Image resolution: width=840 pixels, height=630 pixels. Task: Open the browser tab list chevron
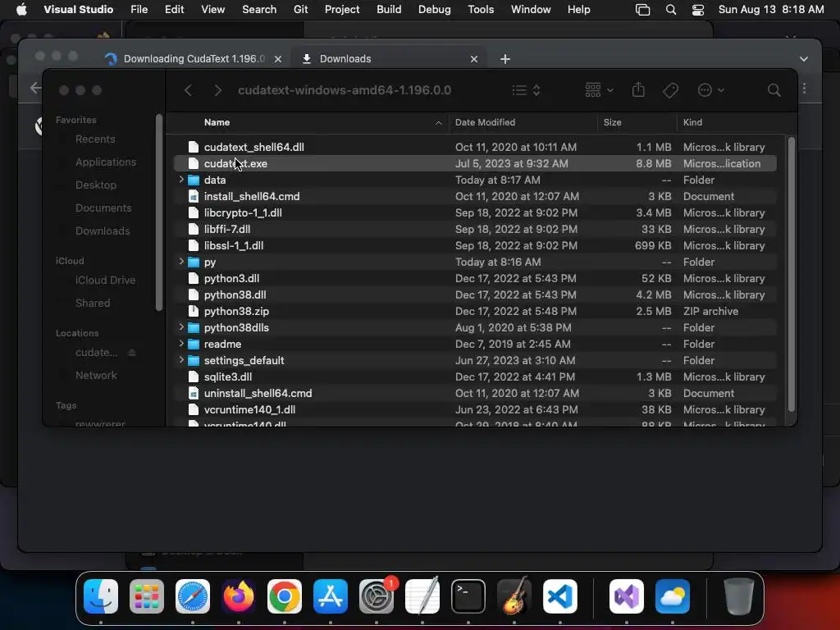click(x=804, y=59)
